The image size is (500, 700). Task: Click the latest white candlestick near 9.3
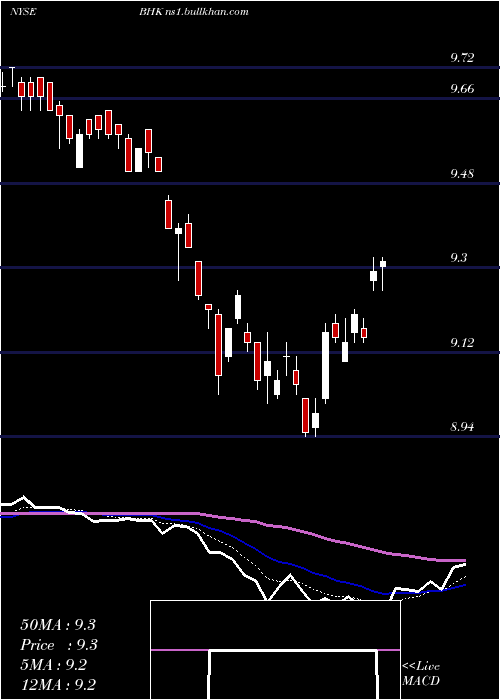383,274
